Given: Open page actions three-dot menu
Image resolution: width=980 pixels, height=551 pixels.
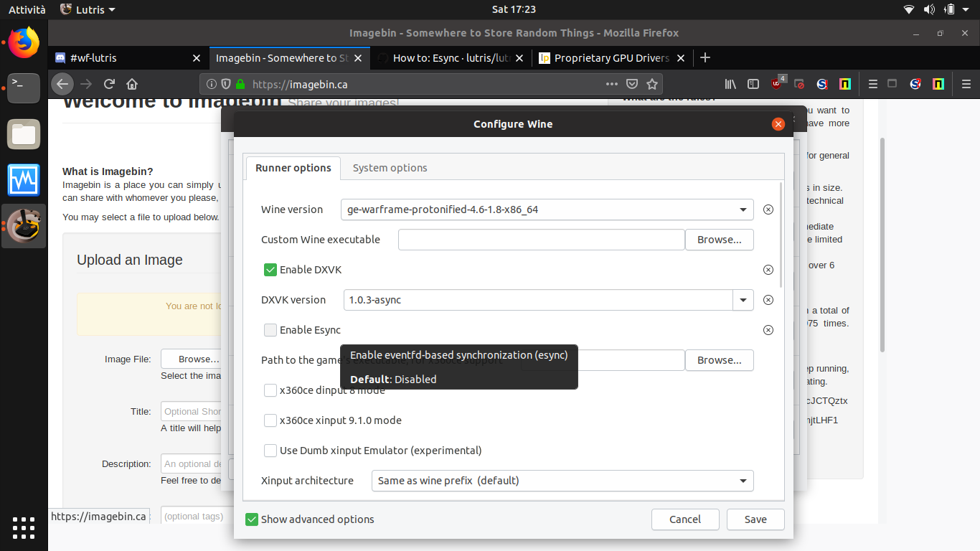Looking at the screenshot, I should click(611, 84).
